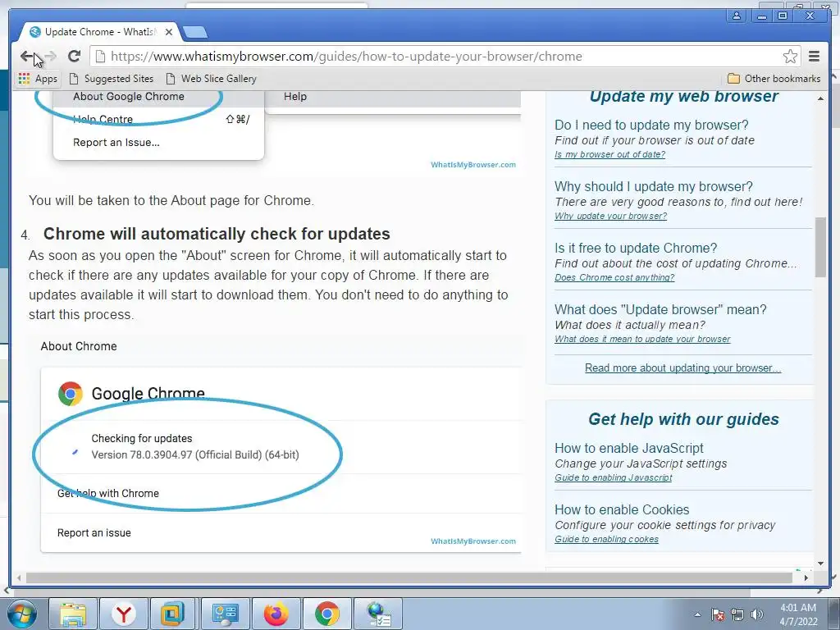The width and height of the screenshot is (840, 630).
Task: Click 'How to enable Cookies' heading
Action: coord(622,509)
